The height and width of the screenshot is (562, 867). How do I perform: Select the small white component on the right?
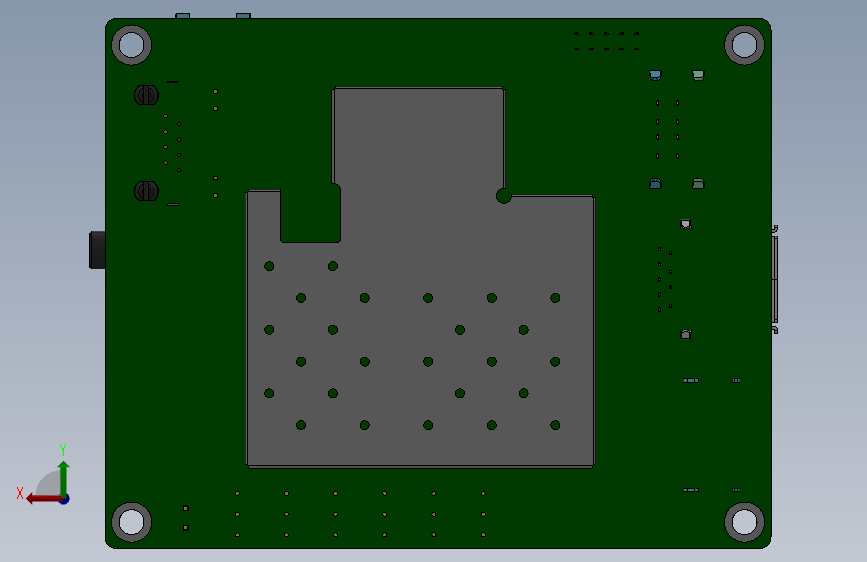coord(686,224)
